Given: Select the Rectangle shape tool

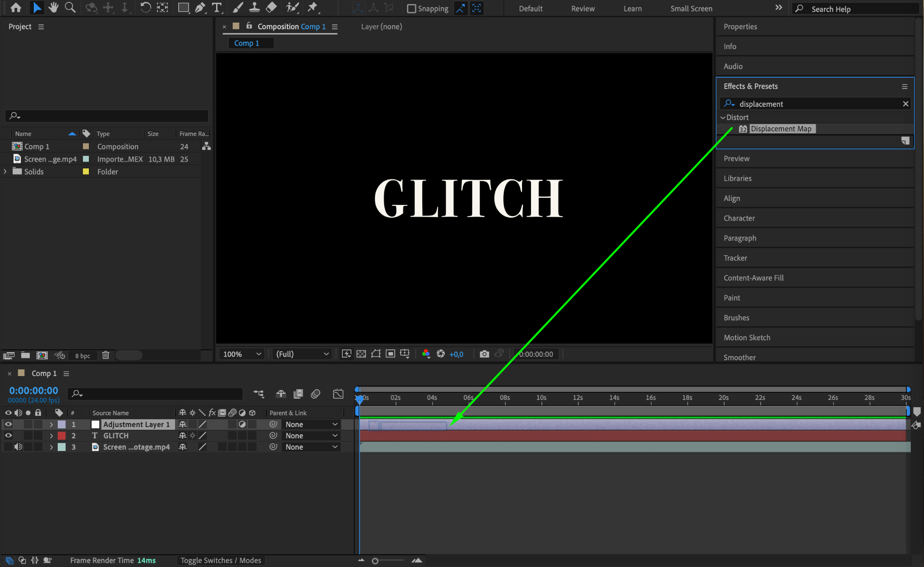Looking at the screenshot, I should [183, 8].
